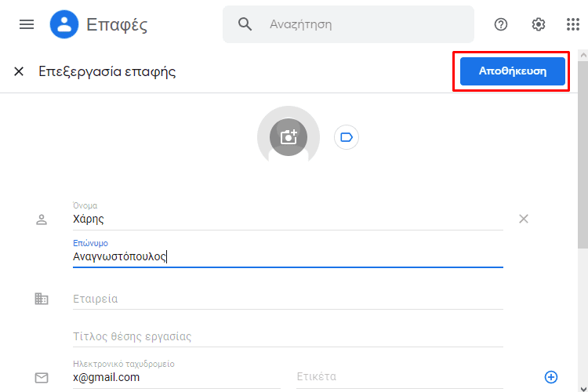Focus the Αναζήτηση search field
Viewport: 588px width, 392px height.
tap(348, 24)
